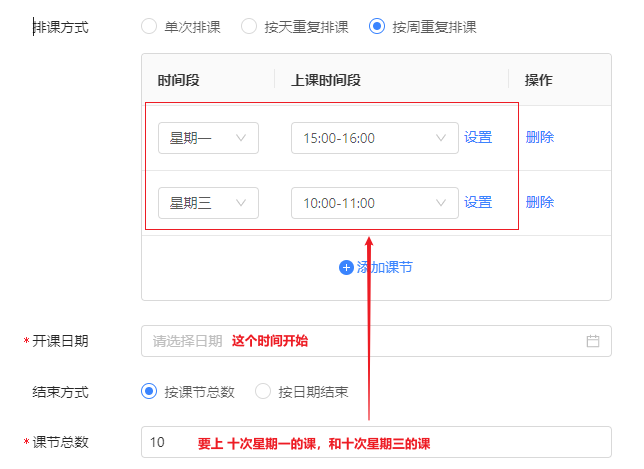Open the 星期三 weekday dropdown
This screenshot has height=469, width=644.
[x=208, y=203]
